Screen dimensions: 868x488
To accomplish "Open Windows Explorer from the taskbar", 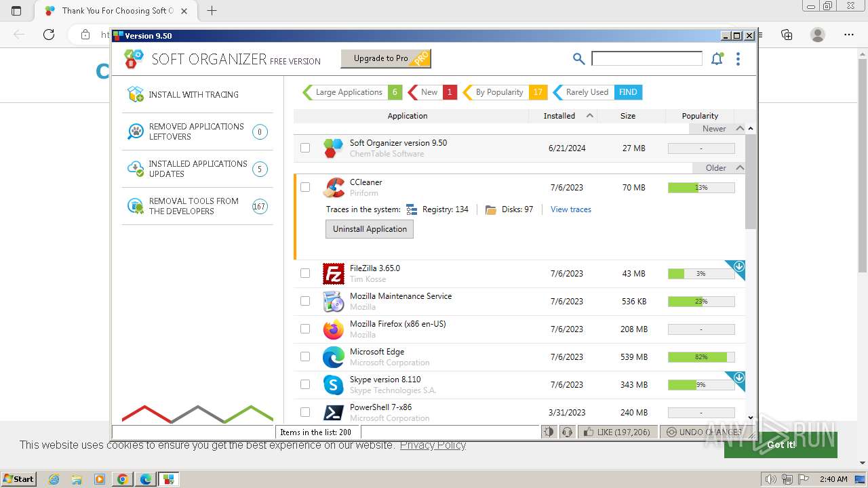I will tap(77, 479).
